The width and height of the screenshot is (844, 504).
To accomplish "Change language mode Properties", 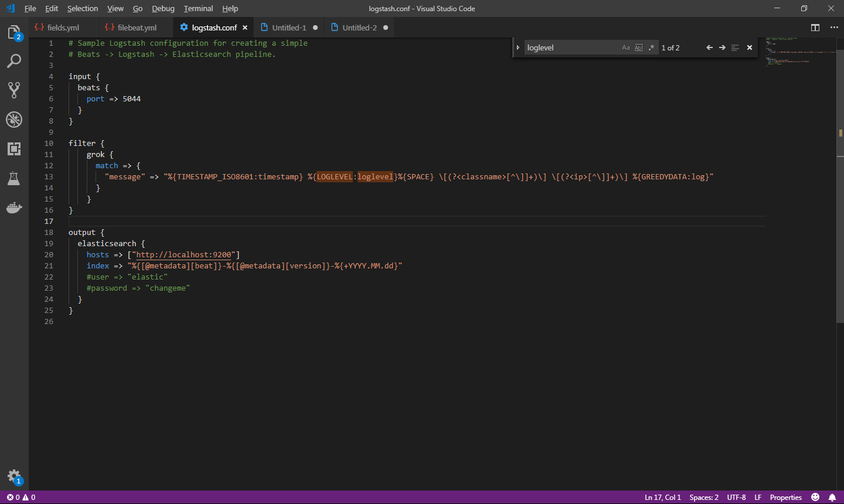I will click(786, 497).
